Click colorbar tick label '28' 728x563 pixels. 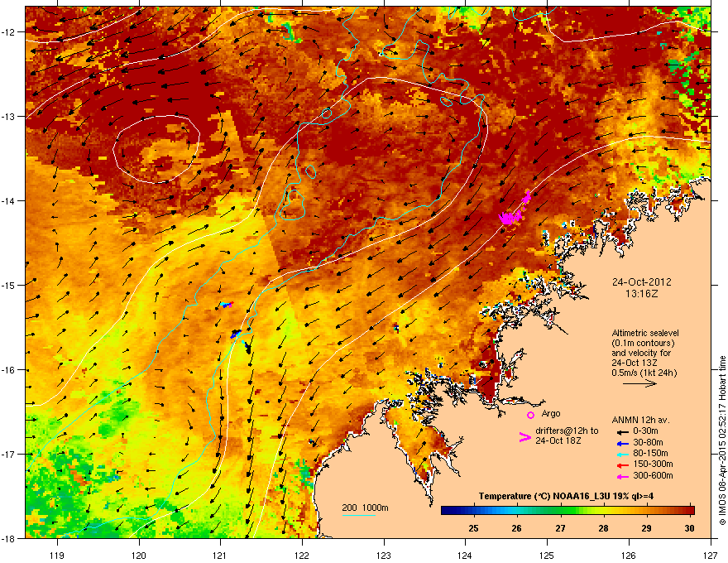(603, 528)
